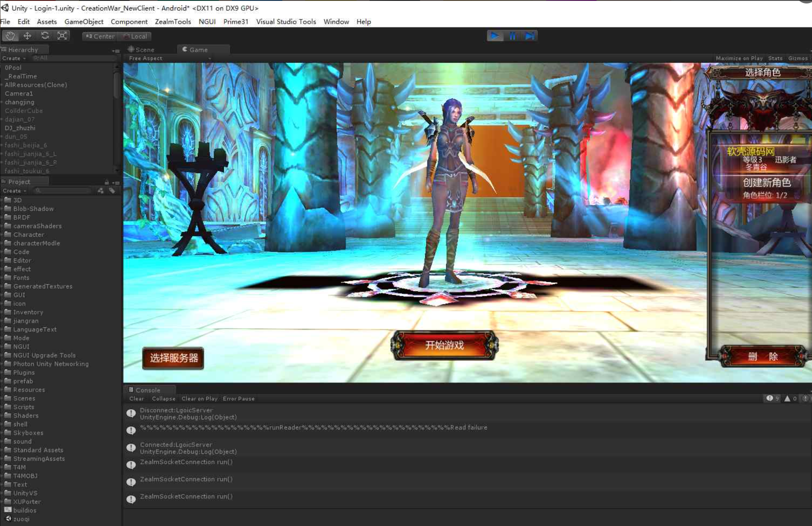This screenshot has height=526, width=812.
Task: Click the Scripts folder icon
Action: coord(8,407)
